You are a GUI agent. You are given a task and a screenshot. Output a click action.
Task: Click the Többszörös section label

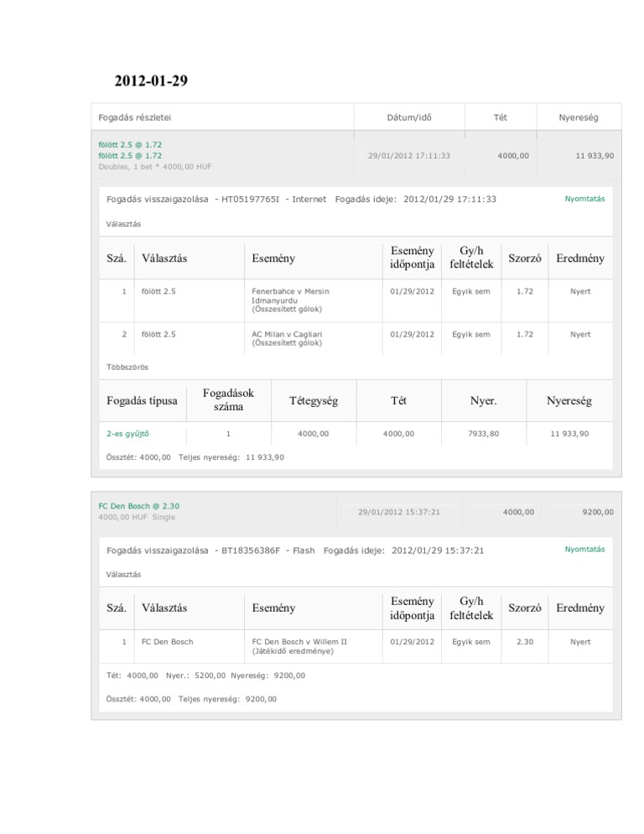[127, 367]
